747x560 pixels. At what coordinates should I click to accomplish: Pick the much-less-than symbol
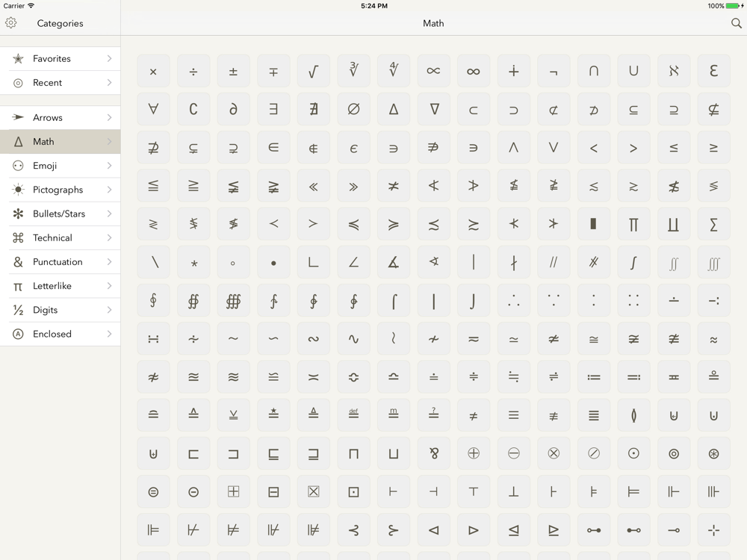tap(314, 186)
